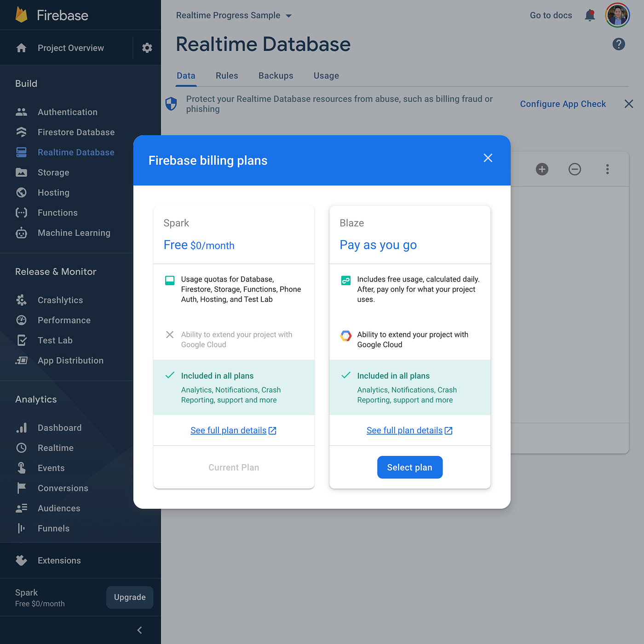Click Configure App Check

(x=563, y=104)
